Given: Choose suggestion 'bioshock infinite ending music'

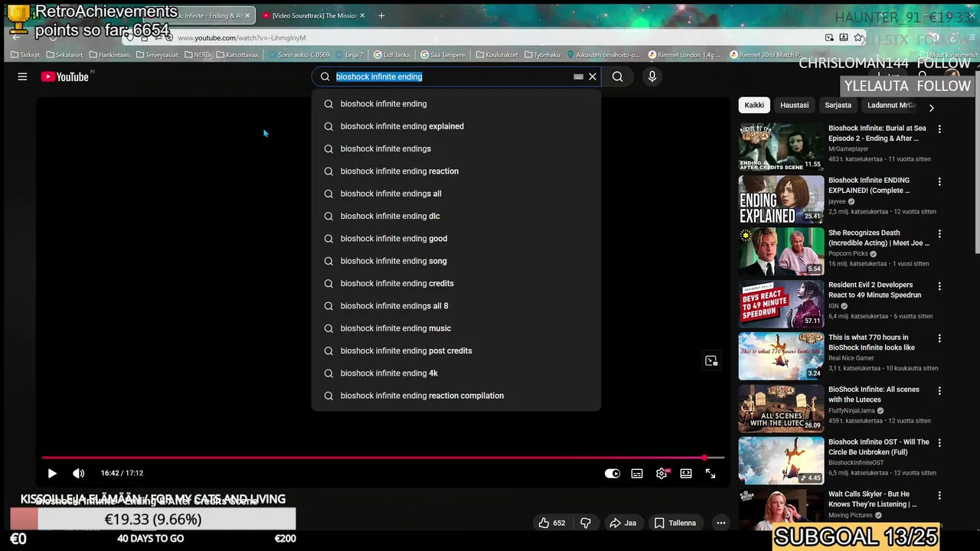Looking at the screenshot, I should pos(456,328).
